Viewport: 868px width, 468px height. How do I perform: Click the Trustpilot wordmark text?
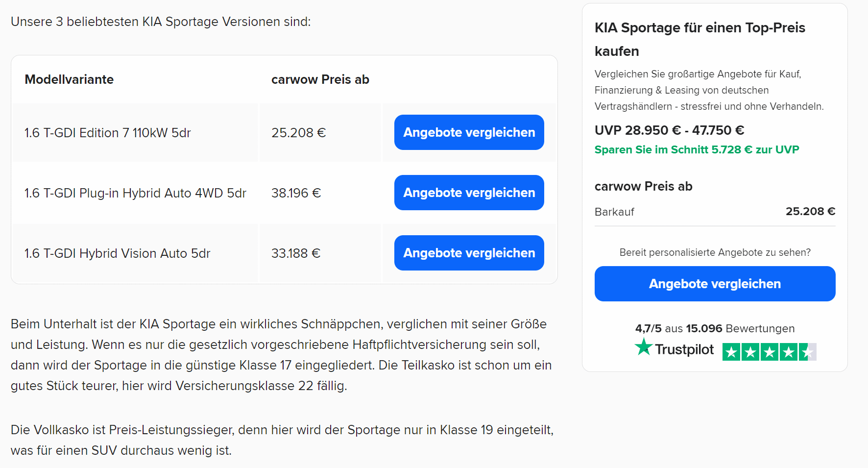(x=684, y=349)
